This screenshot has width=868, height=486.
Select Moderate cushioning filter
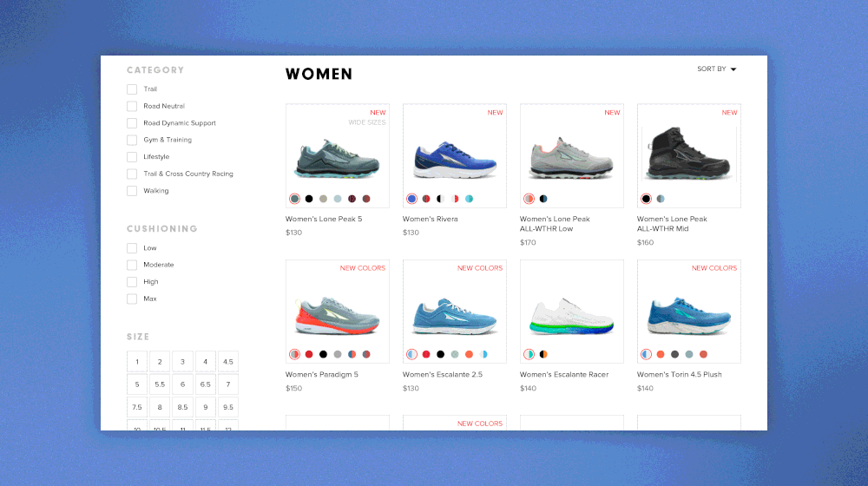pyautogui.click(x=132, y=266)
